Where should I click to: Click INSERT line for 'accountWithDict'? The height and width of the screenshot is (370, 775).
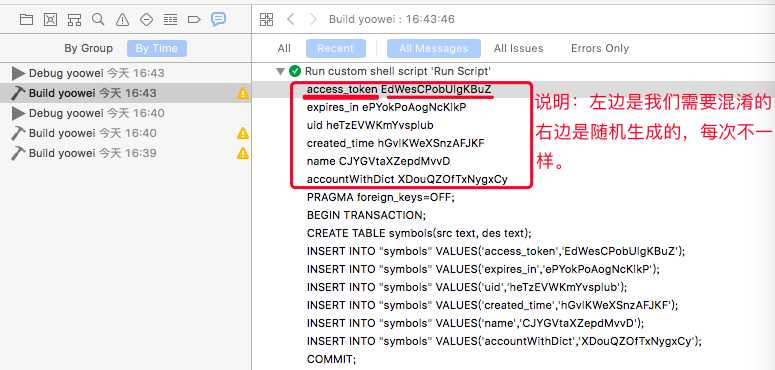coord(504,341)
